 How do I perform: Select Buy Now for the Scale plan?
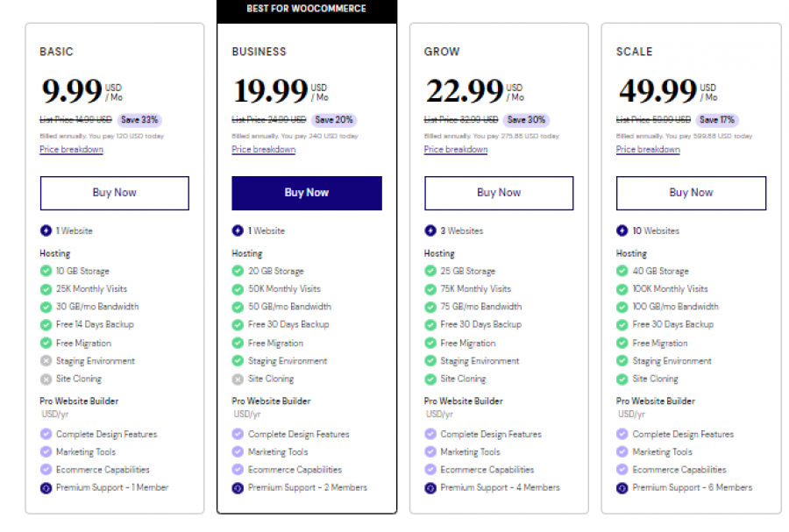coord(691,193)
